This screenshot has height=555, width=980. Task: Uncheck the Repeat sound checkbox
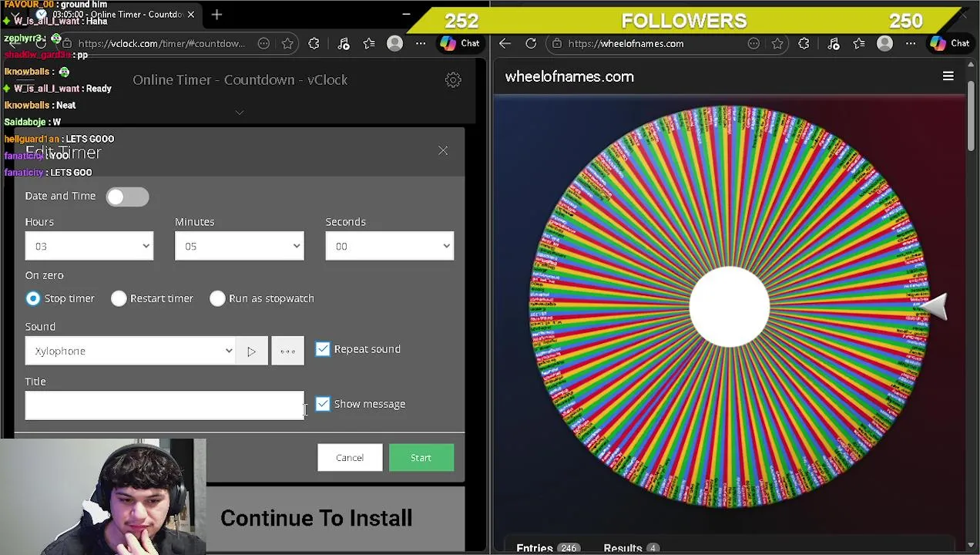coord(323,349)
